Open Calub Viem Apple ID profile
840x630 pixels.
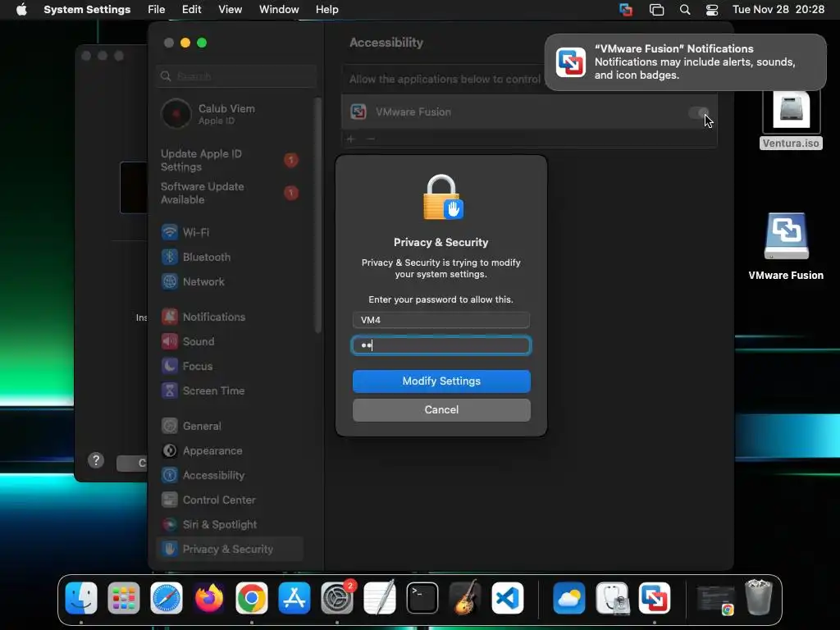231,113
